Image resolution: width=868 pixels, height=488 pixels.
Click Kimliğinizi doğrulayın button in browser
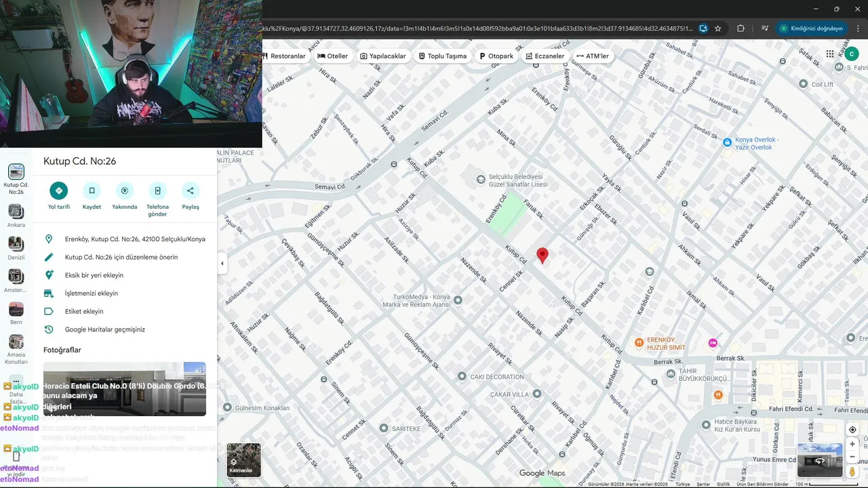click(811, 28)
